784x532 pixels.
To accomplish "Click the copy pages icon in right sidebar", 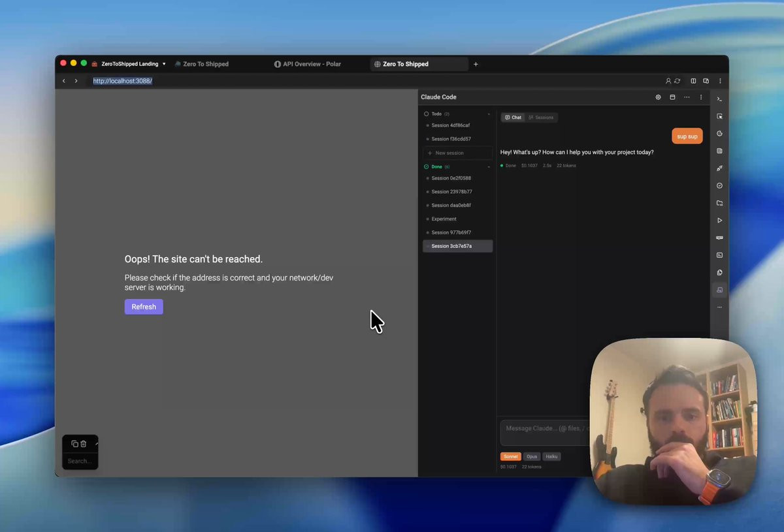I will 719,272.
